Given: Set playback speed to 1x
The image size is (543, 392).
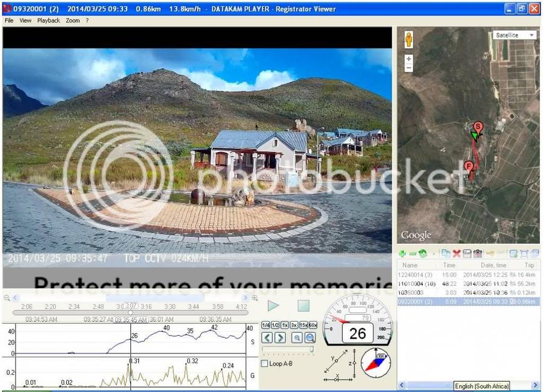Looking at the screenshot, I should 285,325.
